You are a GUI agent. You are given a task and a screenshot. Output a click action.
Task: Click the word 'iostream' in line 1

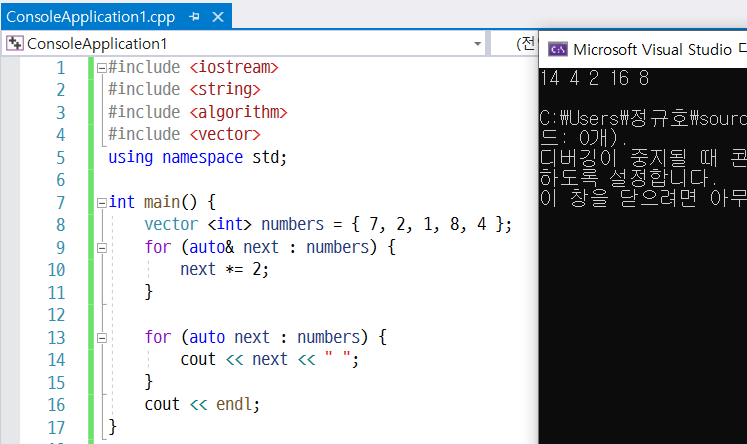pyautogui.click(x=234, y=67)
